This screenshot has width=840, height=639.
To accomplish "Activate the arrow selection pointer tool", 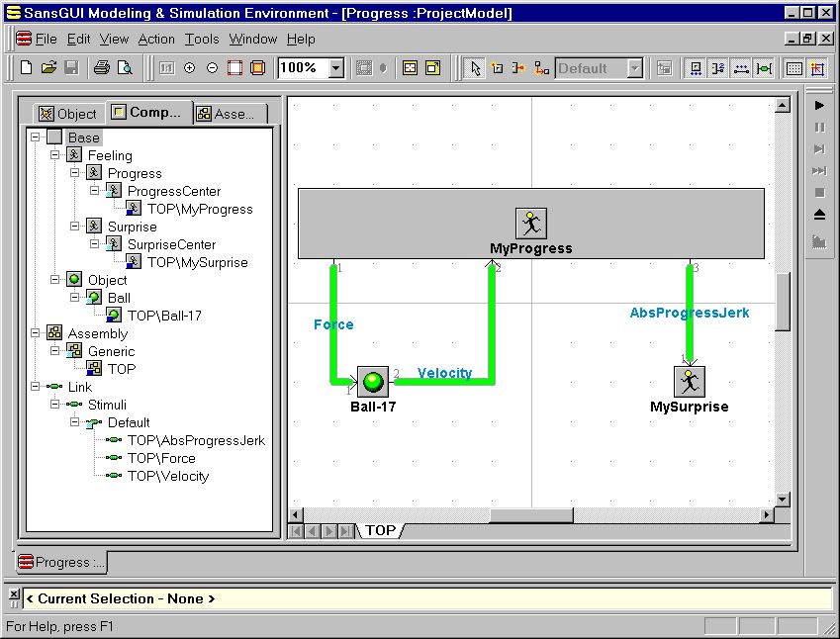I will (475, 68).
